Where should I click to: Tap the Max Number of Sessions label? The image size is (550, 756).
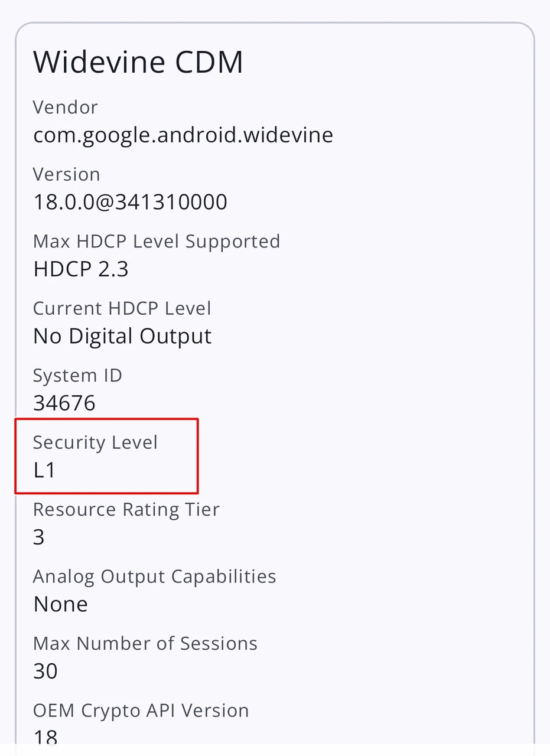[x=145, y=643]
